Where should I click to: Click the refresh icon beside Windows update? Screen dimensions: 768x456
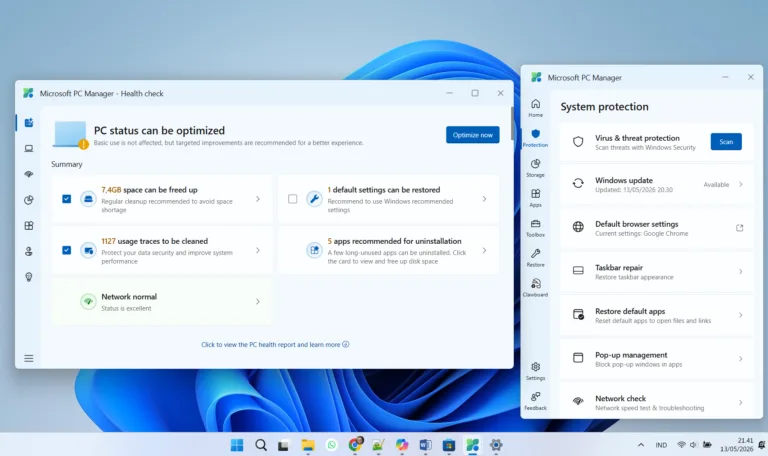point(578,183)
